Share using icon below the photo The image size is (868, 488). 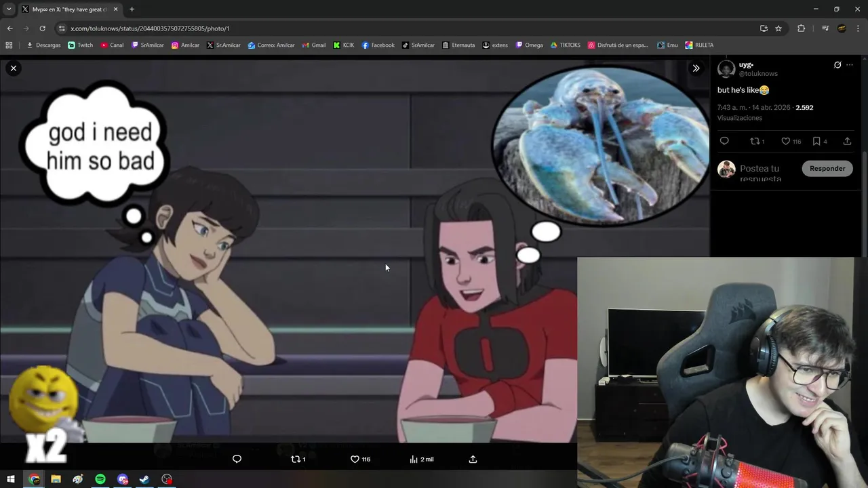pyautogui.click(x=473, y=459)
